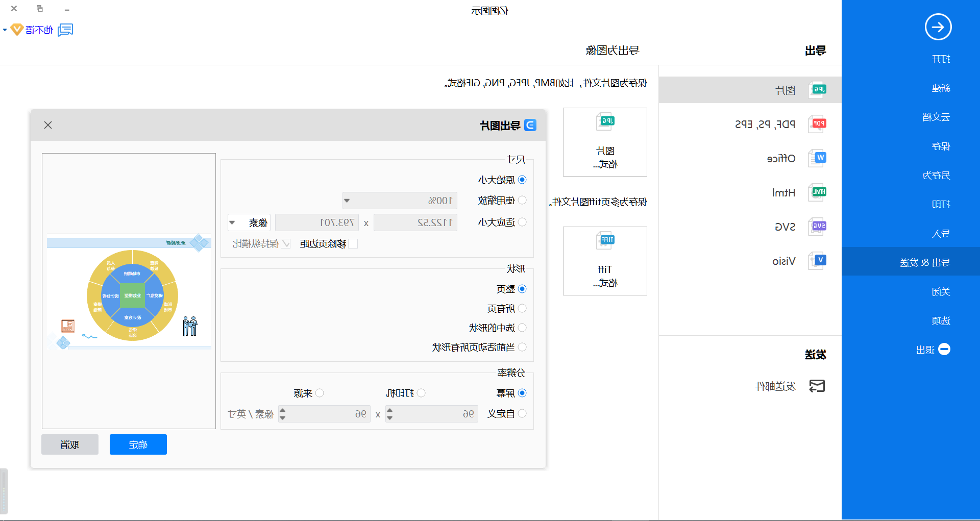Click the back arrow circle icon
The image size is (980, 521).
938,27
